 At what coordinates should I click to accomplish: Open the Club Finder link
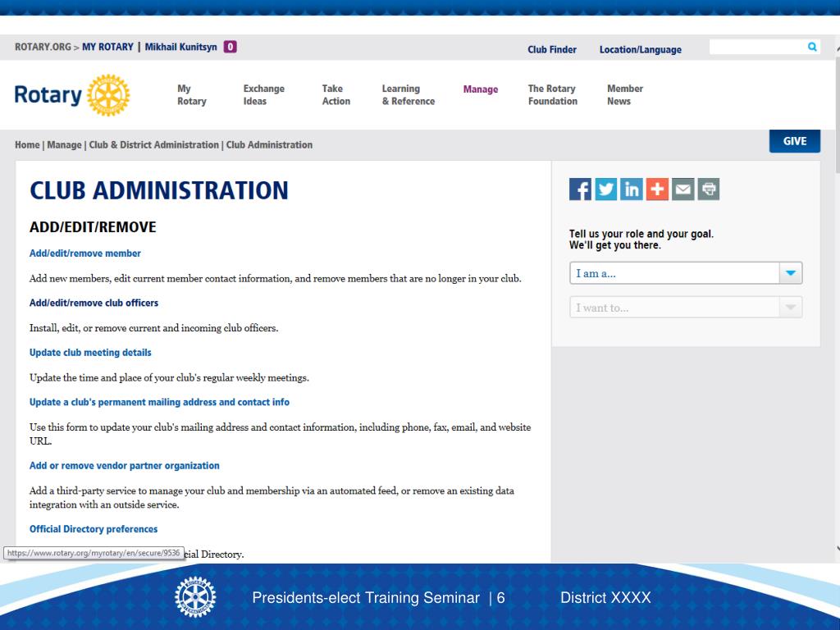552,50
